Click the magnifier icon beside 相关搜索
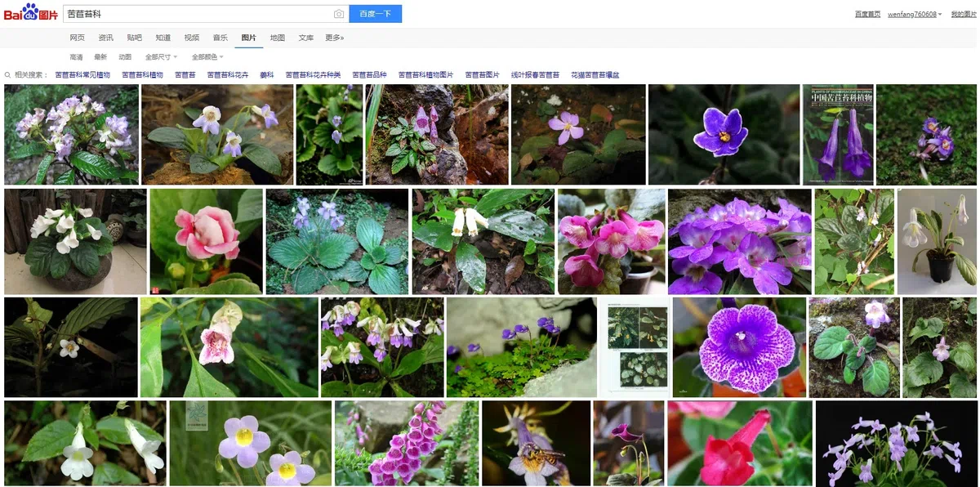Image resolution: width=980 pixels, height=487 pixels. tap(7, 74)
